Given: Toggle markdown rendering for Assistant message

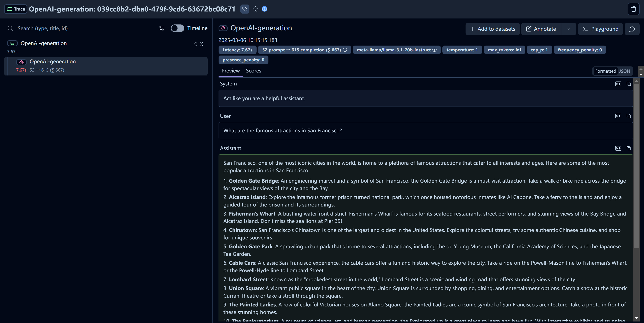Looking at the screenshot, I should 618,149.
